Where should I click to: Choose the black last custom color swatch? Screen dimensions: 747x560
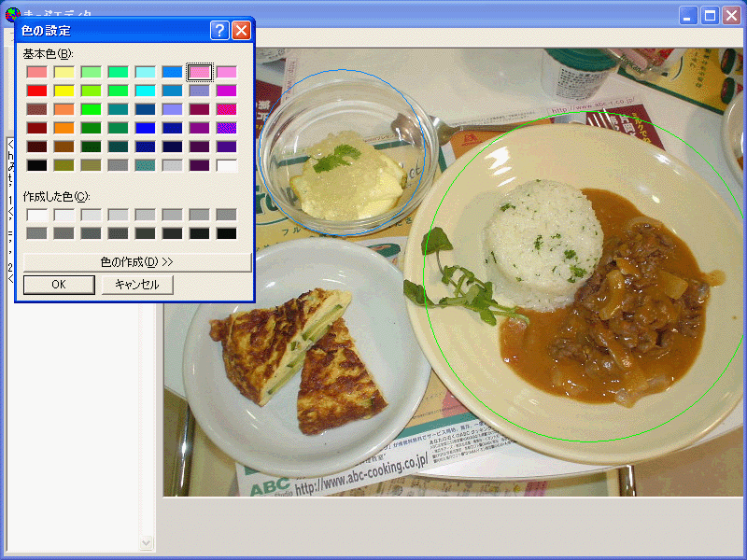(x=226, y=233)
